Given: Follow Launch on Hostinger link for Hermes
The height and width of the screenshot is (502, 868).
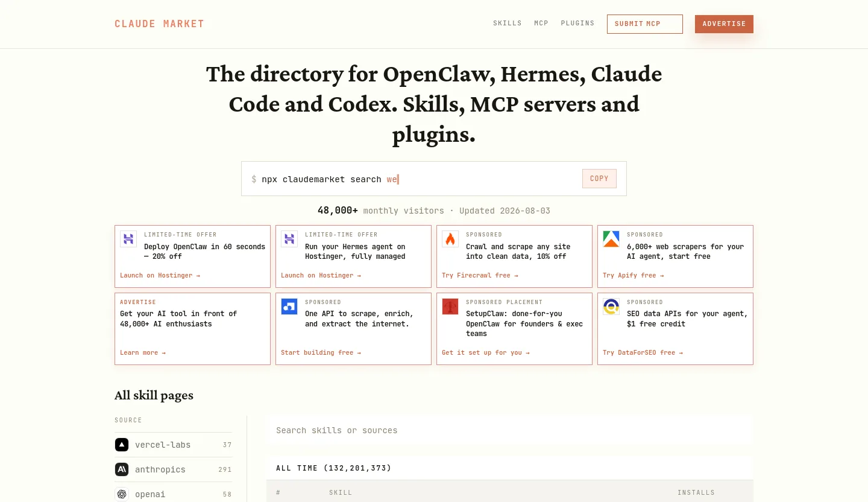Looking at the screenshot, I should 321,276.
